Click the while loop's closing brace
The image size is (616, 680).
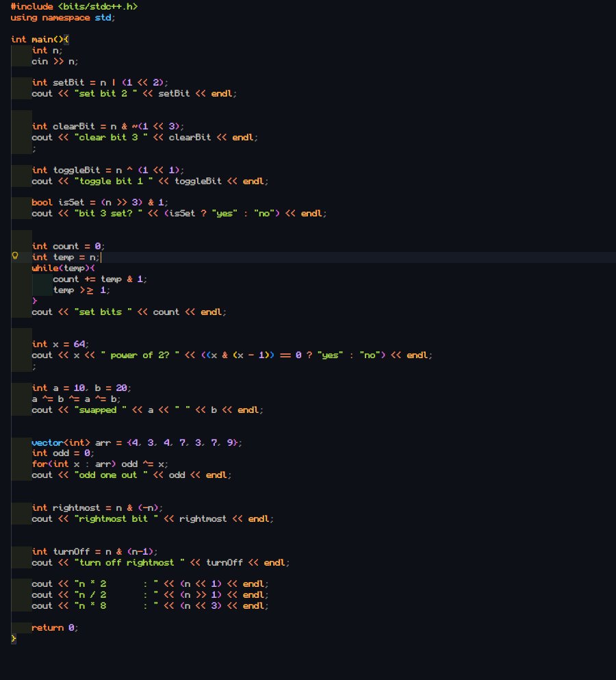click(x=34, y=301)
